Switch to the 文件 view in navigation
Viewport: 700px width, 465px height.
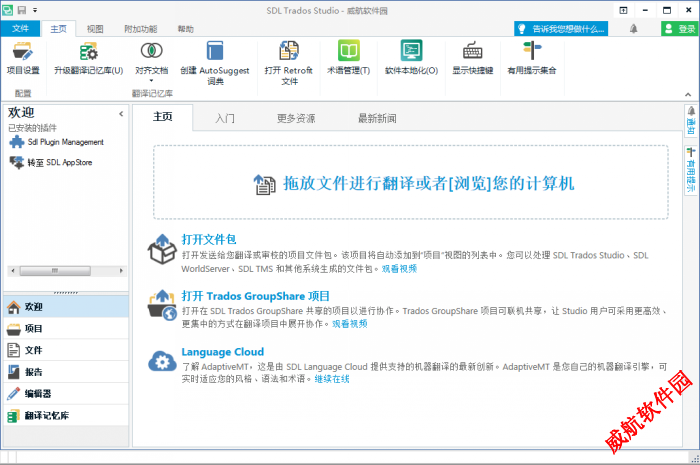[x=66, y=350]
